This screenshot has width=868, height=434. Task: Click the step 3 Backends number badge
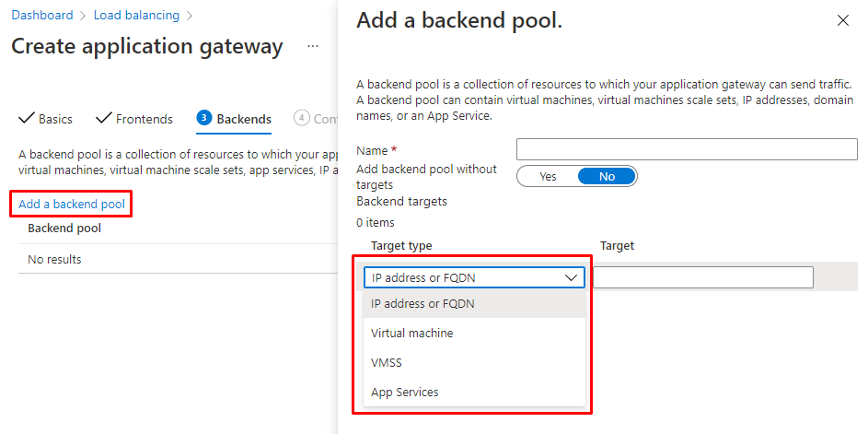204,118
